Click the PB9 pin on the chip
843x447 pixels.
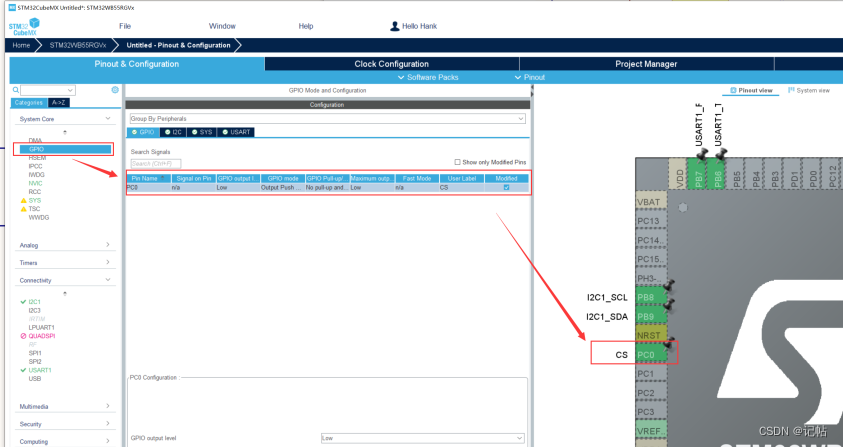[651, 316]
